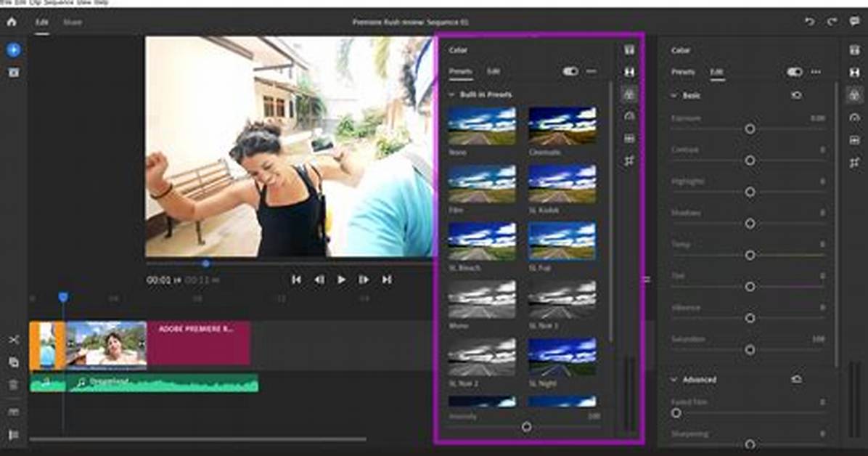The height and width of the screenshot is (456, 868).
Task: Step back one frame
Action: [319, 280]
